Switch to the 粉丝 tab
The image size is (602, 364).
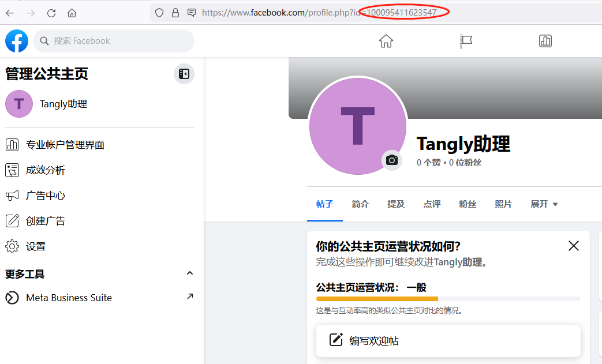(x=468, y=204)
